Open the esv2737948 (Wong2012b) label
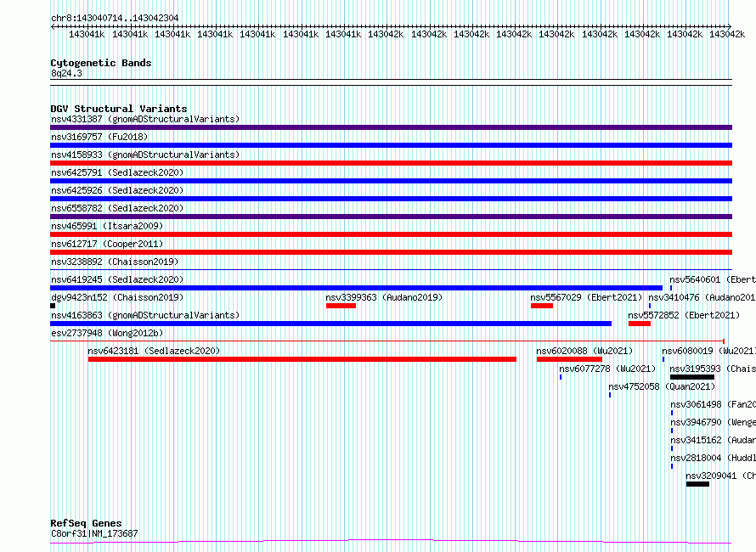The height and width of the screenshot is (552, 756). pyautogui.click(x=106, y=334)
